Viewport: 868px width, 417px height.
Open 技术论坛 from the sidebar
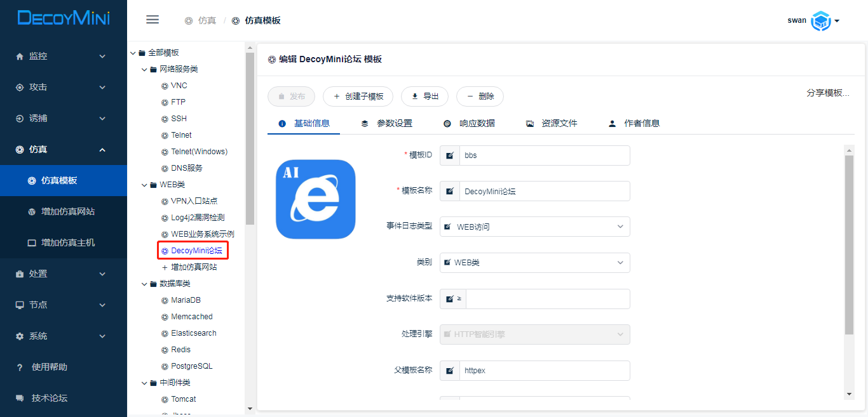coord(49,398)
